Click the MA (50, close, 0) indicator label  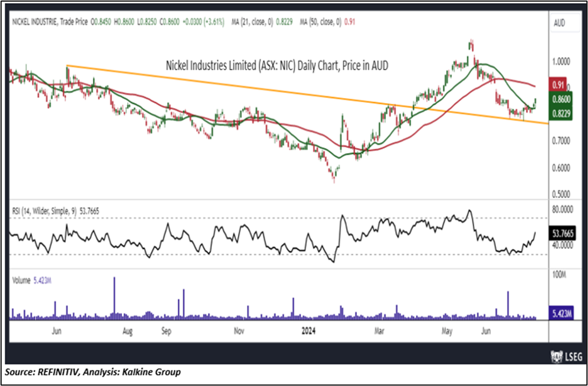(320, 22)
